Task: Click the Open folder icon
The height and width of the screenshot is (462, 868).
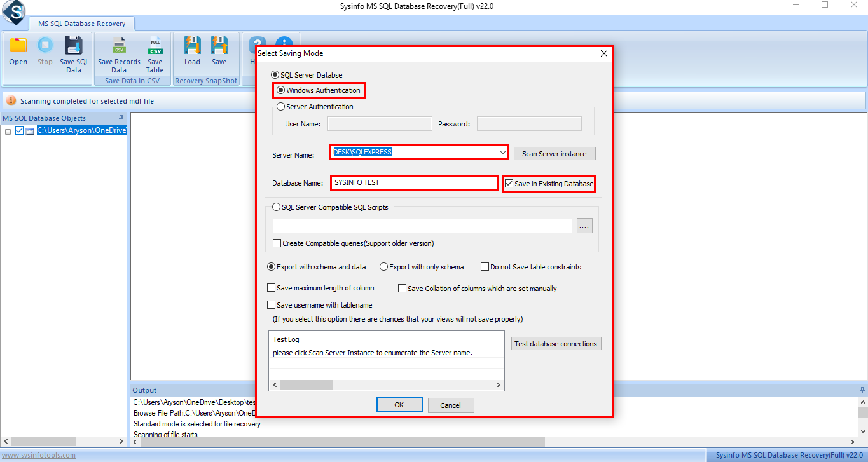Action: tap(18, 46)
